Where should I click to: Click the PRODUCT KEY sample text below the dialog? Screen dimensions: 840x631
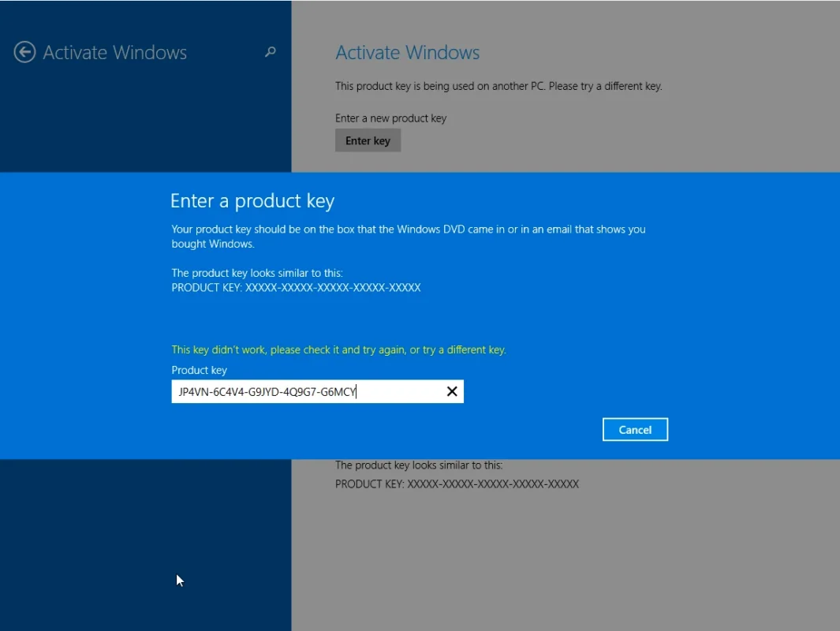[457, 484]
